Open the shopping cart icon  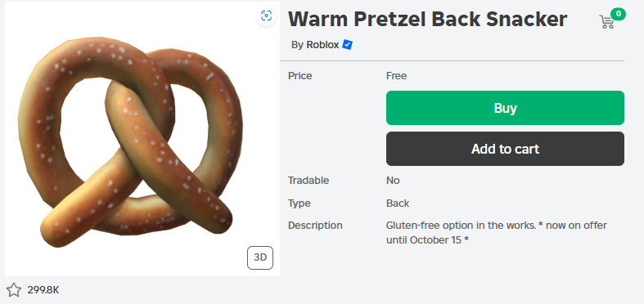pos(606,22)
